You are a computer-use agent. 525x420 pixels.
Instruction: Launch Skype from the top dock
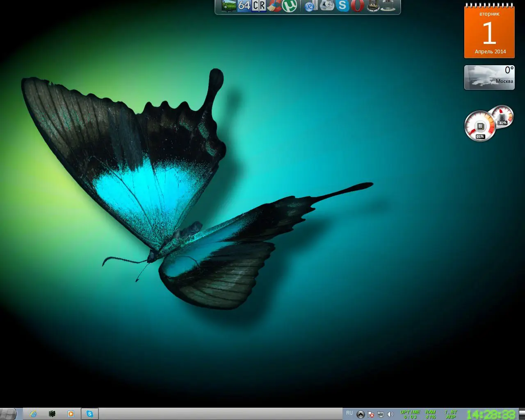click(342, 6)
